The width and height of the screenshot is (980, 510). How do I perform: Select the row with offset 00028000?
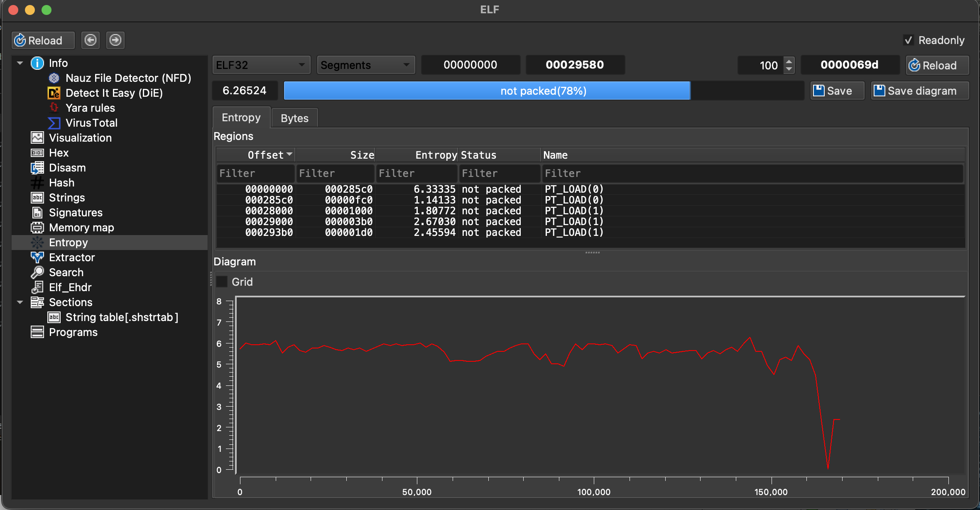[590, 211]
